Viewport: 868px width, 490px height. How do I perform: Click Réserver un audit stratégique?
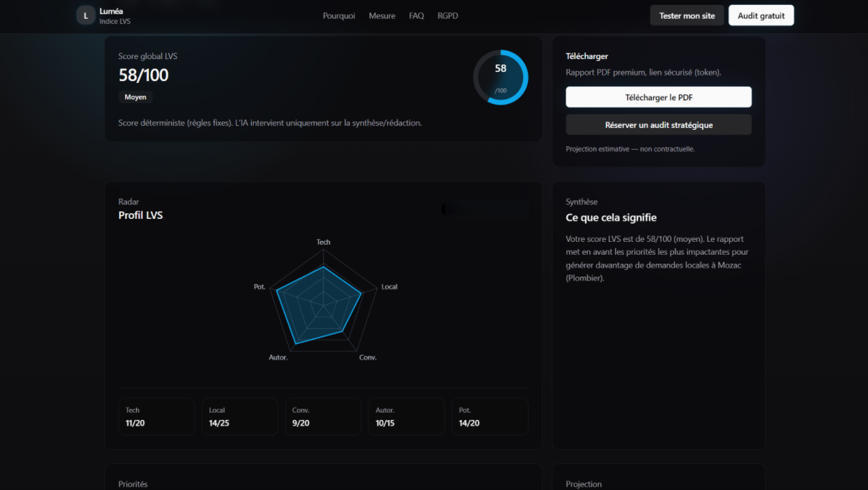click(658, 125)
